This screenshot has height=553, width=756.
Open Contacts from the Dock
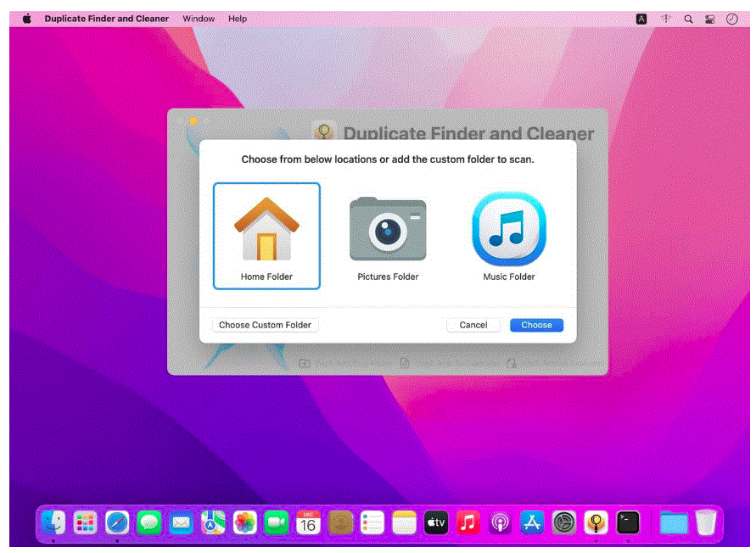340,522
